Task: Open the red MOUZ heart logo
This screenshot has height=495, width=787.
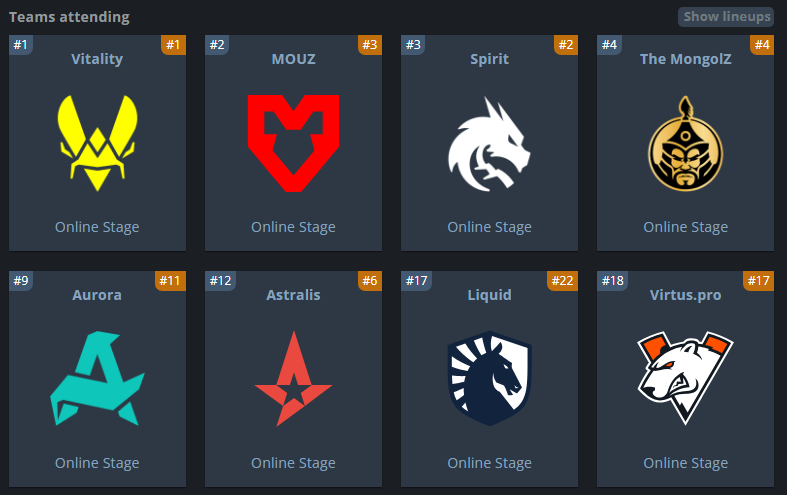Action: 294,143
